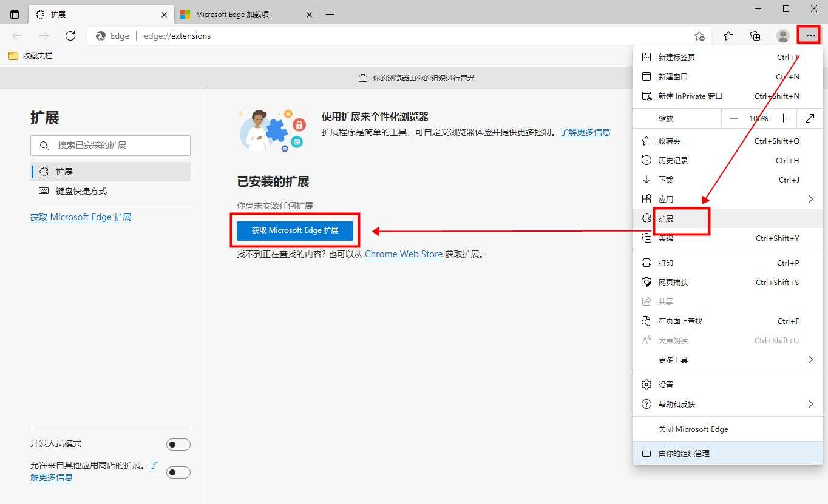Expand the 帮助和反馈 submenu arrow
828x504 pixels.
point(810,404)
